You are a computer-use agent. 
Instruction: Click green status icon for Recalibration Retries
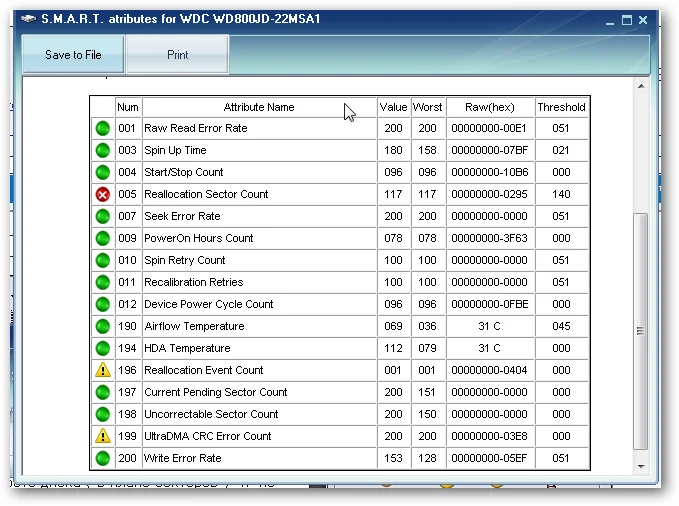[x=103, y=282]
